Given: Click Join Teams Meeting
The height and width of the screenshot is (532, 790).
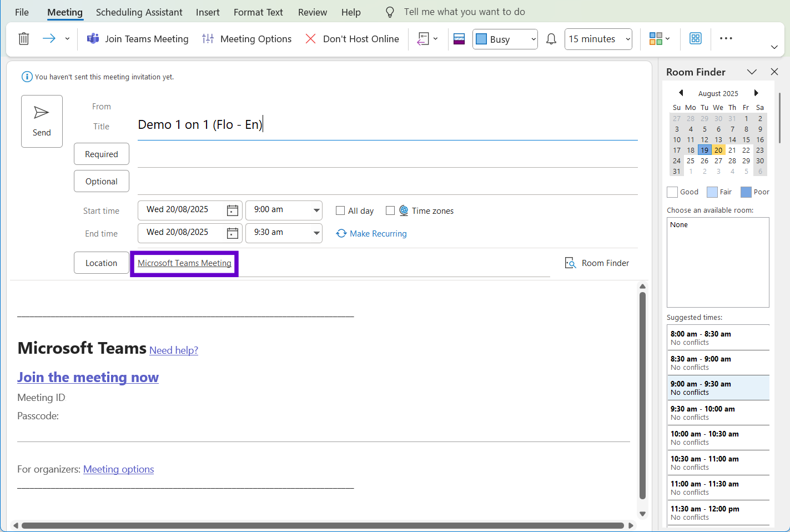Looking at the screenshot, I should pos(138,39).
